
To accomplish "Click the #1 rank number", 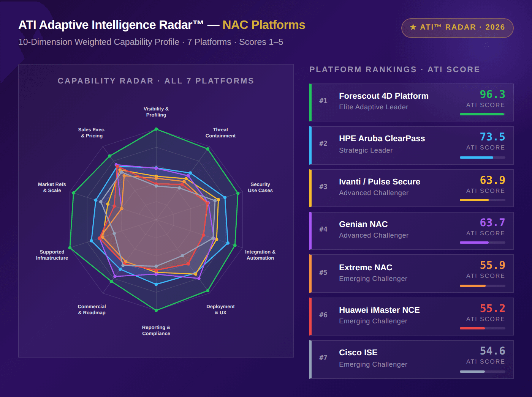I will point(323,101).
